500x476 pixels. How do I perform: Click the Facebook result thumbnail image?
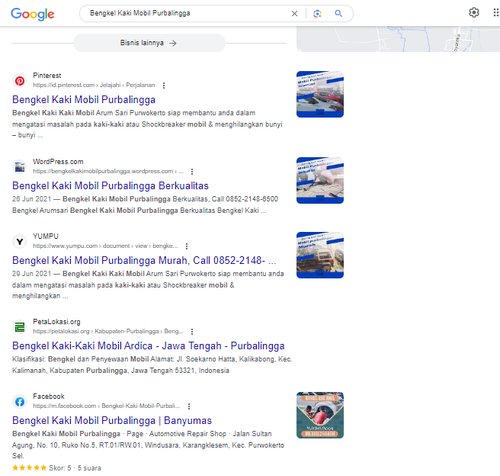(320, 415)
